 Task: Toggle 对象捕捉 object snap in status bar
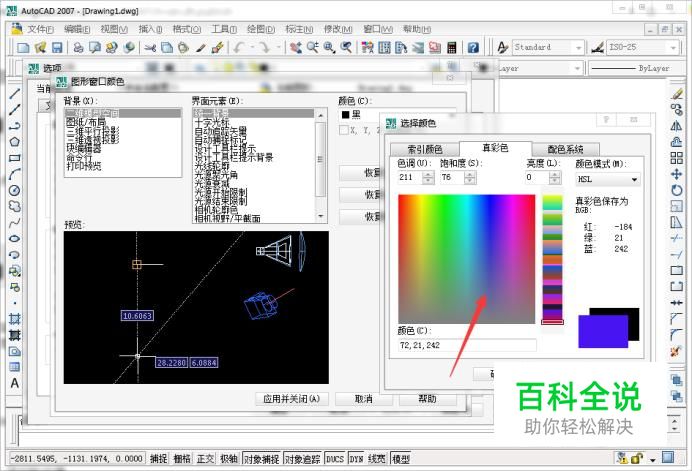coord(262,459)
